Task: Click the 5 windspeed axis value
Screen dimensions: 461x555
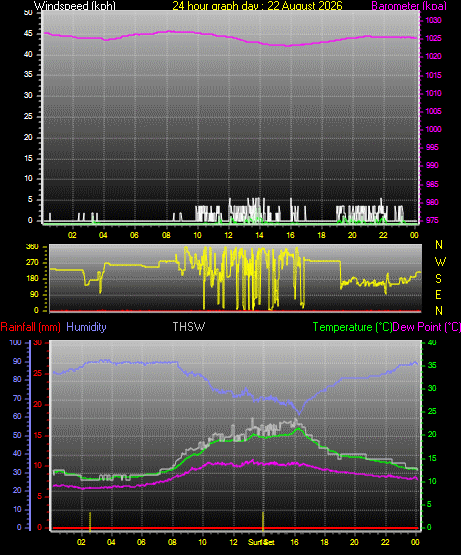Action: (x=30, y=199)
